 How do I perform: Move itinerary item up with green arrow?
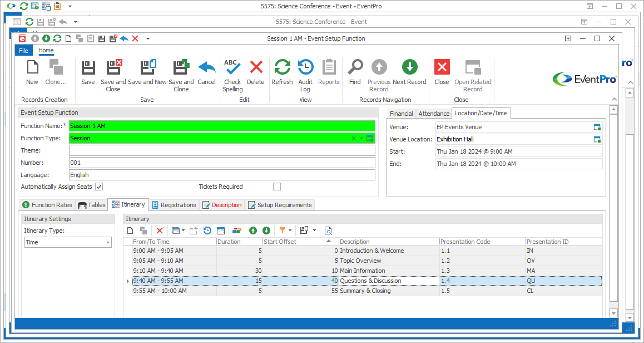[253, 231]
